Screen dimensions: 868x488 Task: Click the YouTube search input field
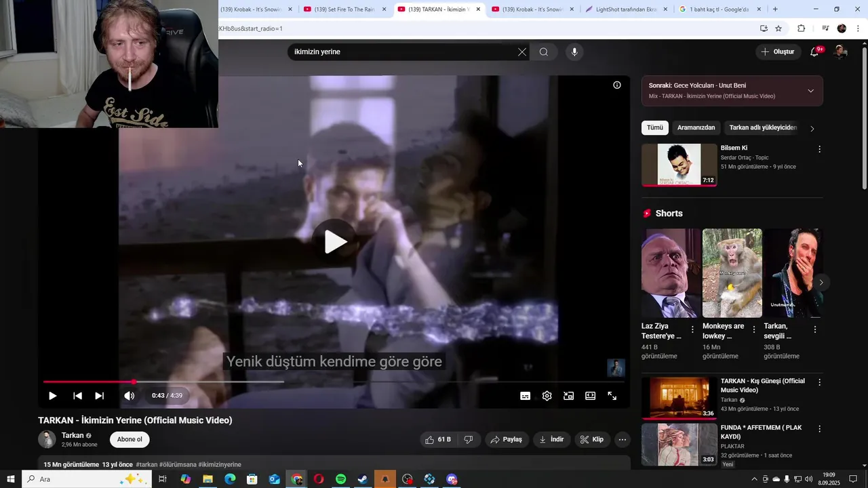point(401,52)
